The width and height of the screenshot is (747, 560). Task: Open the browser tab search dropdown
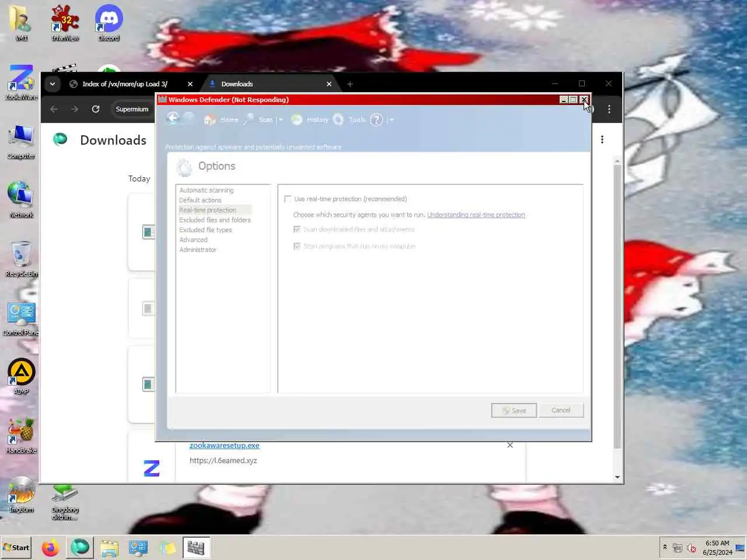pyautogui.click(x=53, y=83)
